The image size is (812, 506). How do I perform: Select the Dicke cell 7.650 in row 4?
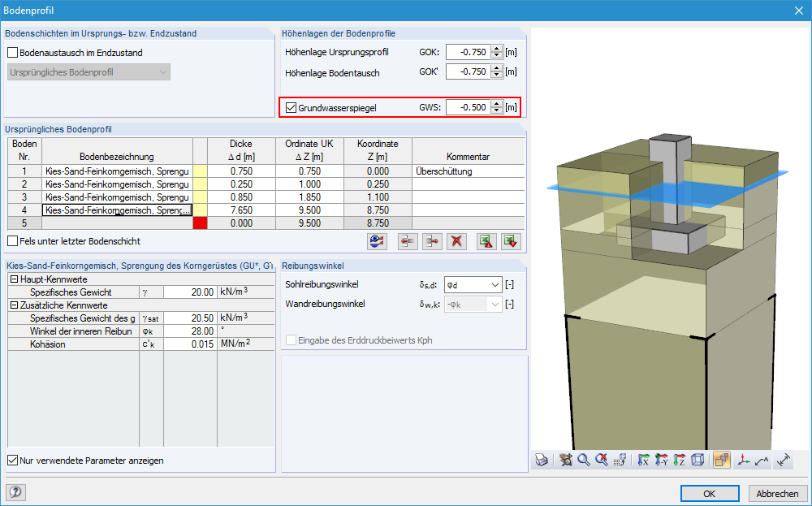coord(241,210)
